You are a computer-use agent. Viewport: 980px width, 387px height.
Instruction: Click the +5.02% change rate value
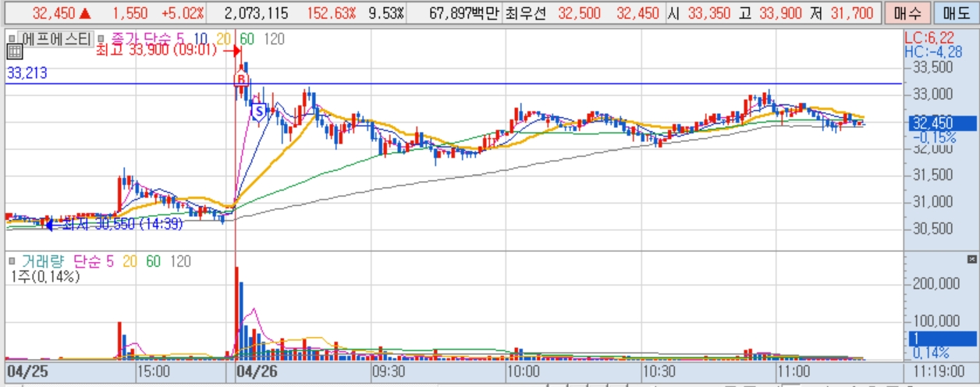tap(183, 13)
